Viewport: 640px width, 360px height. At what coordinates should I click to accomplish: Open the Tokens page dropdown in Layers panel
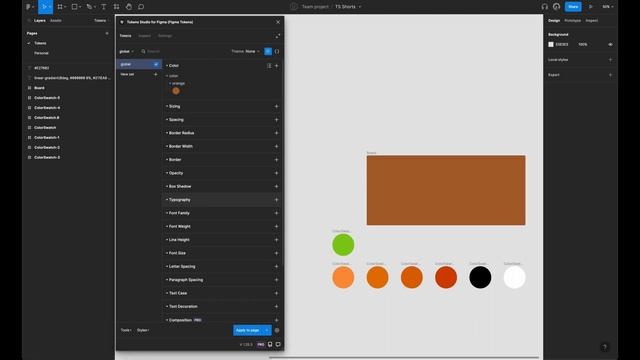pyautogui.click(x=101, y=20)
